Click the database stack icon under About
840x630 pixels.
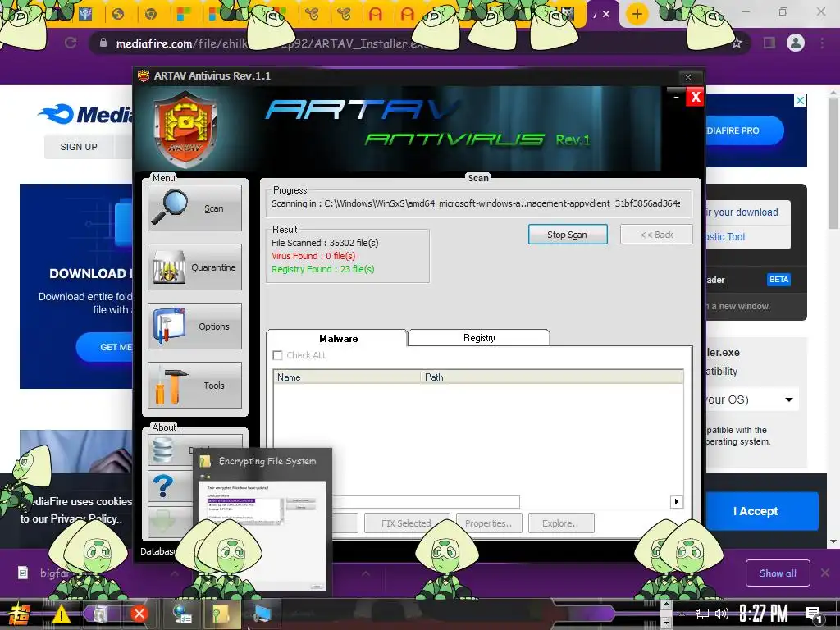[163, 450]
